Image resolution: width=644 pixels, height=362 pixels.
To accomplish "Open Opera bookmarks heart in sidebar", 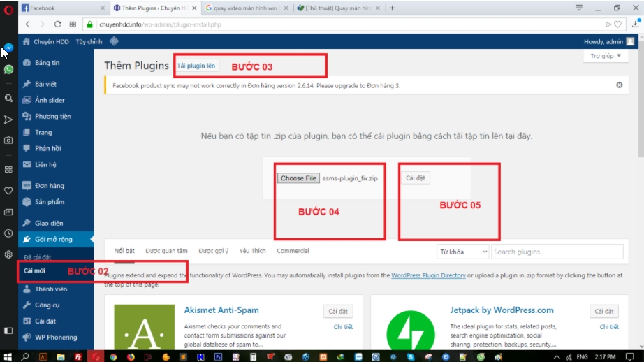I will point(8,190).
